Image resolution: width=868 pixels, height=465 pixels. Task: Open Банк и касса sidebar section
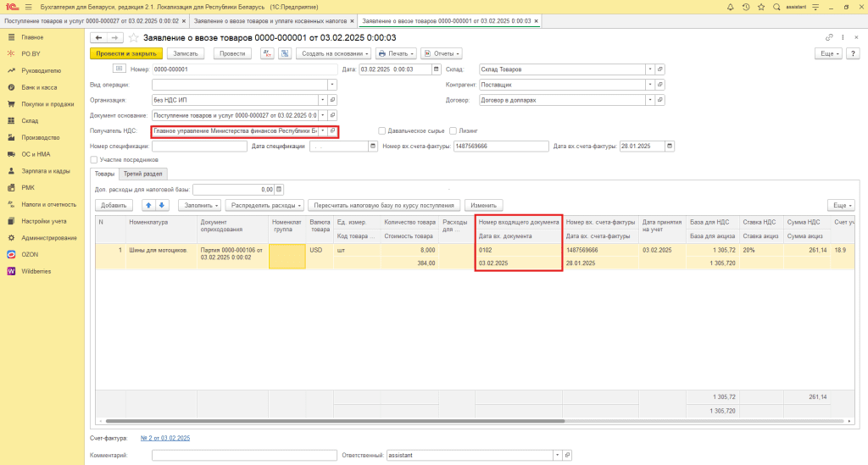coord(39,87)
